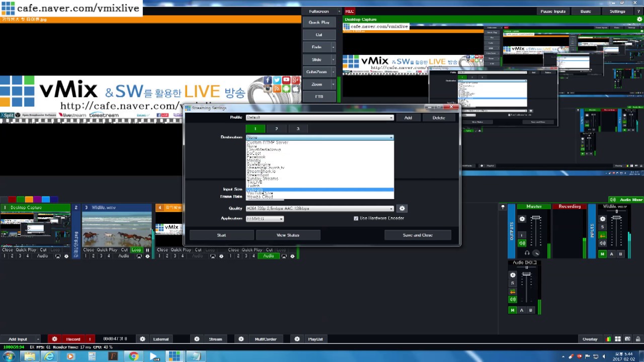Open Audio mic channel settings gear

tap(513, 275)
